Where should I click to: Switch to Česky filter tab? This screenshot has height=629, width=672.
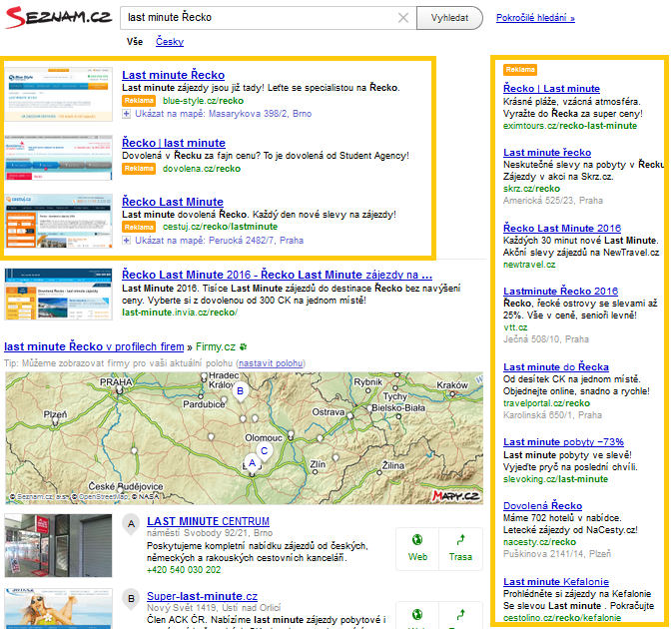pyautogui.click(x=170, y=42)
